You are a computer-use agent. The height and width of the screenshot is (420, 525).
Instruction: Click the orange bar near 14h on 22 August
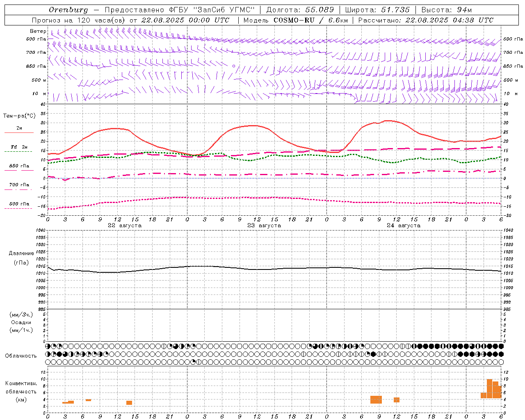click(129, 403)
